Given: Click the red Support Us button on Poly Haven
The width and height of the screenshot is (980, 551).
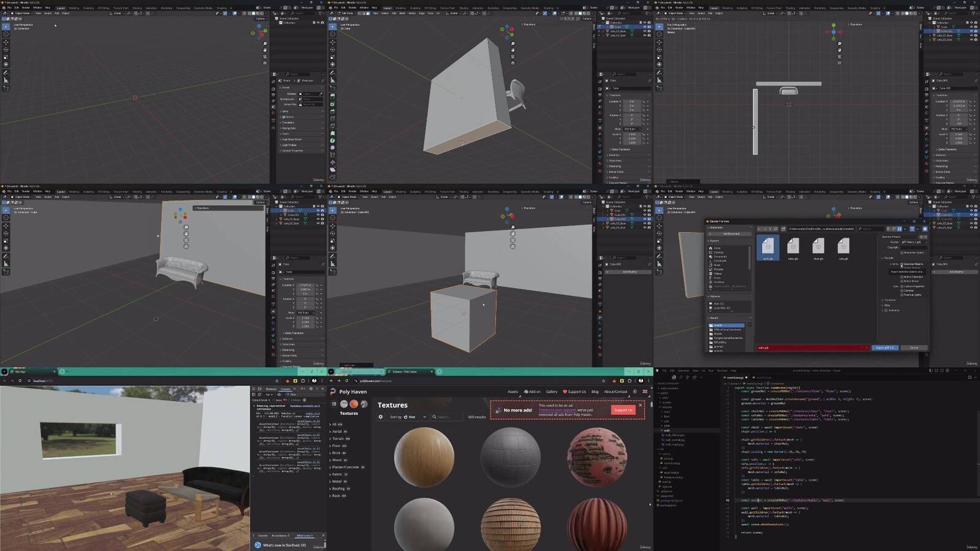Looking at the screenshot, I should (623, 410).
